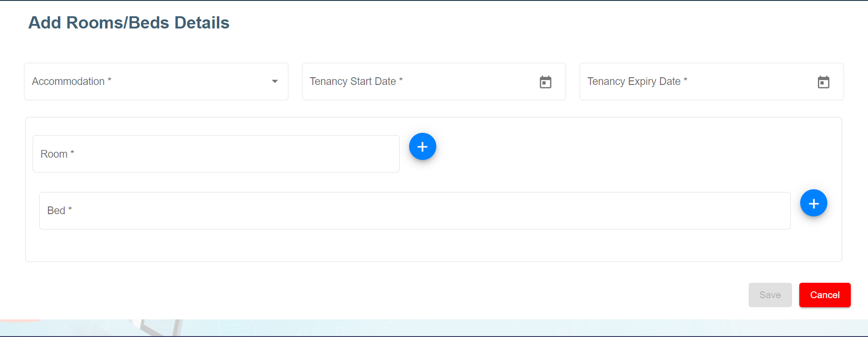Expand the Accommodation dropdown arrow
The width and height of the screenshot is (868, 337).
[x=274, y=82]
